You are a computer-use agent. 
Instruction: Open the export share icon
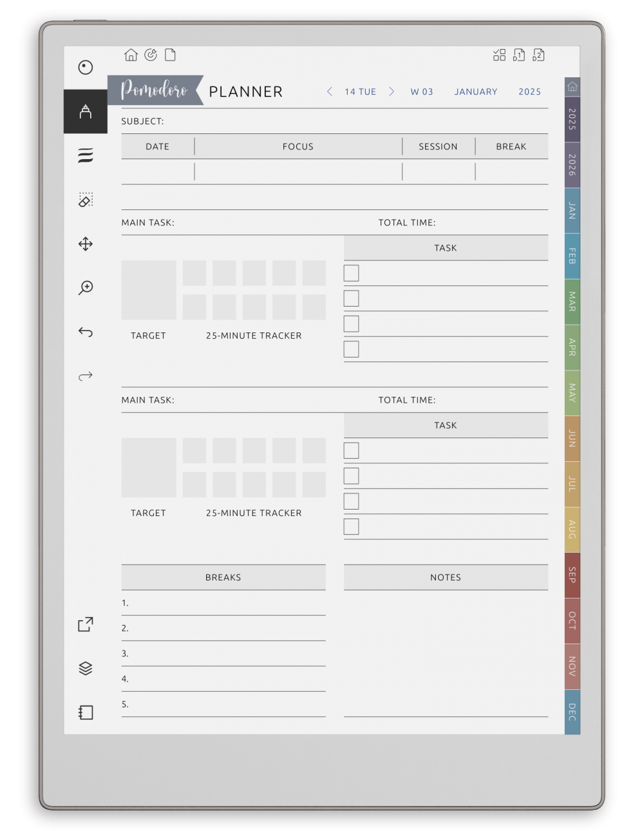(x=86, y=624)
